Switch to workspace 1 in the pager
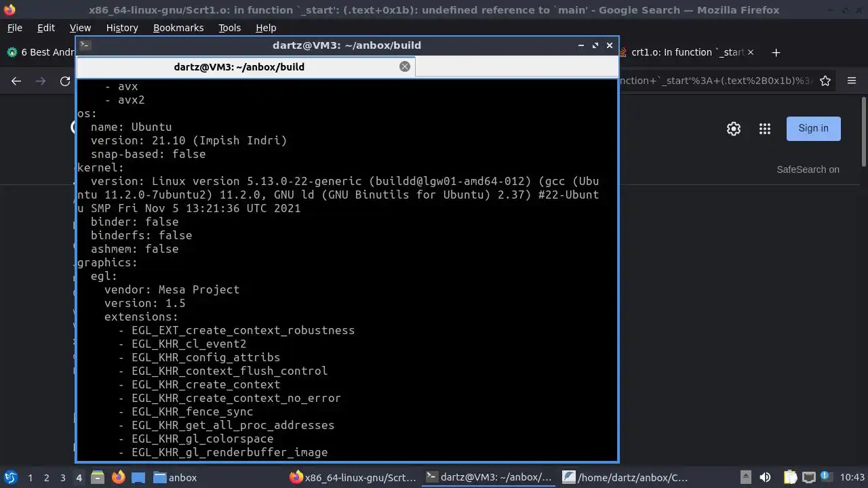This screenshot has width=868, height=488. coord(30,478)
